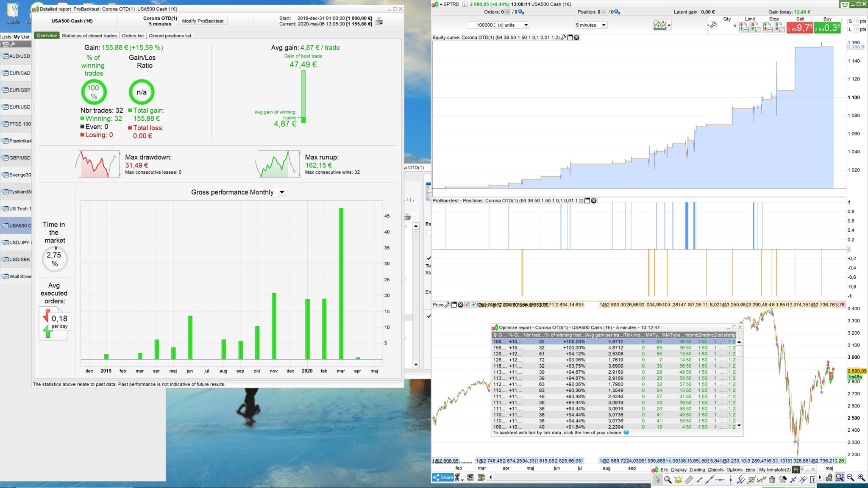
Task: Open equity curve wrench settings
Action: pos(563,38)
